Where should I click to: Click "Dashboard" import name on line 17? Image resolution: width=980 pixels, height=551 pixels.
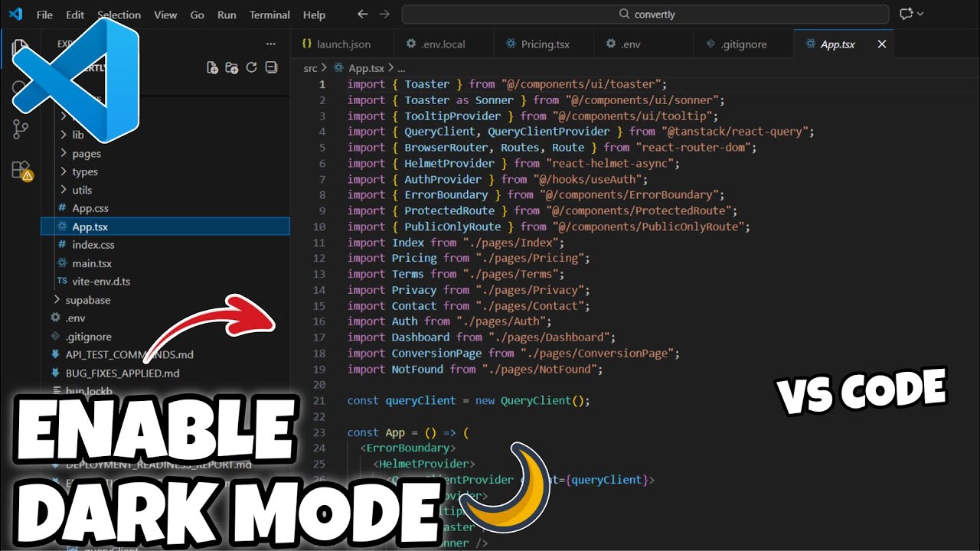coord(420,337)
